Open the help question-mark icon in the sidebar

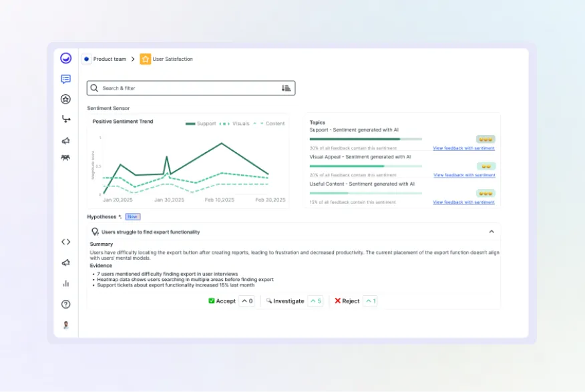tap(65, 304)
